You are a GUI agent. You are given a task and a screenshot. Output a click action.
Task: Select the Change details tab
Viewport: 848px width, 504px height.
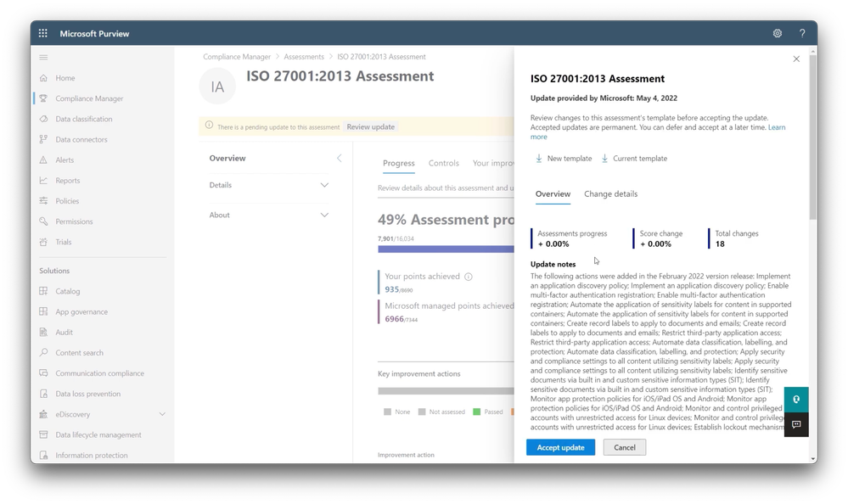pos(610,194)
